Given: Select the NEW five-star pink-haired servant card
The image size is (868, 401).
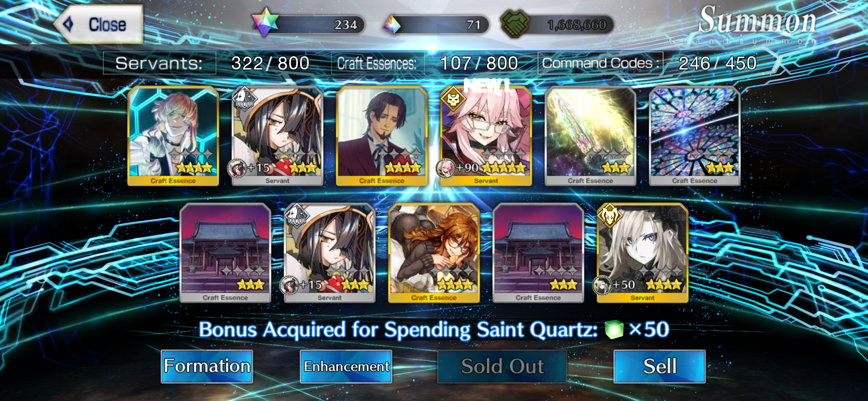Looking at the screenshot, I should pos(486,136).
